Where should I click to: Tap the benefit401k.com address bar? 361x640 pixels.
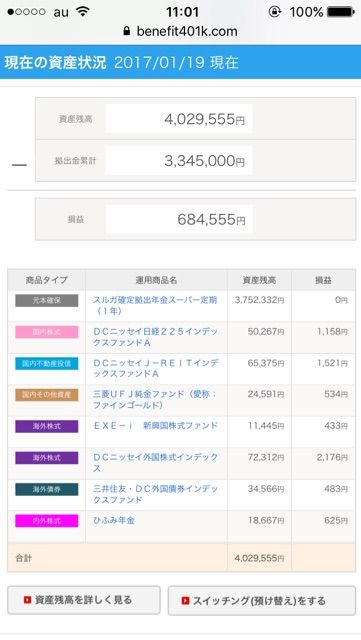[180, 31]
